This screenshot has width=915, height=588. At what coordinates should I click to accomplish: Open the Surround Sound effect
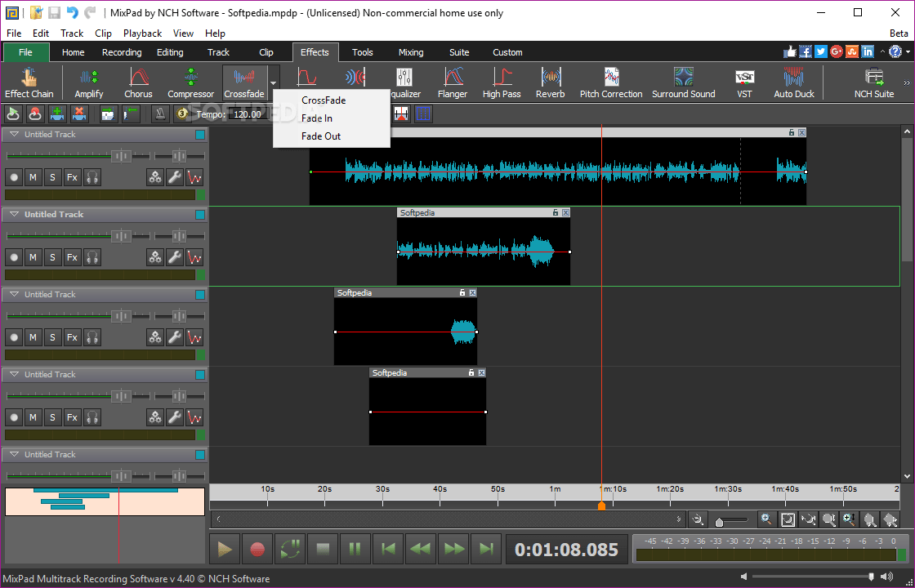coord(683,82)
